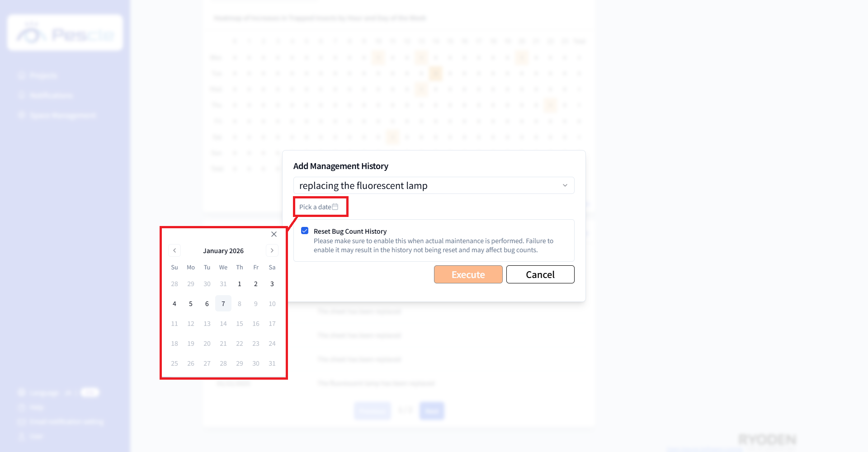Close the calendar popup with X
This screenshot has width=868, height=452.
(274, 234)
